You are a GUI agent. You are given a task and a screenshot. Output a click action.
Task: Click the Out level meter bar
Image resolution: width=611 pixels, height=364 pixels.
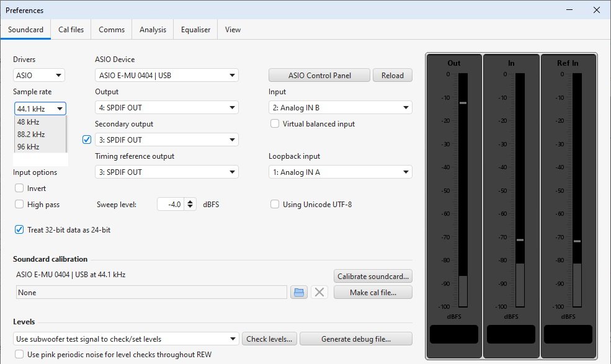click(x=463, y=190)
